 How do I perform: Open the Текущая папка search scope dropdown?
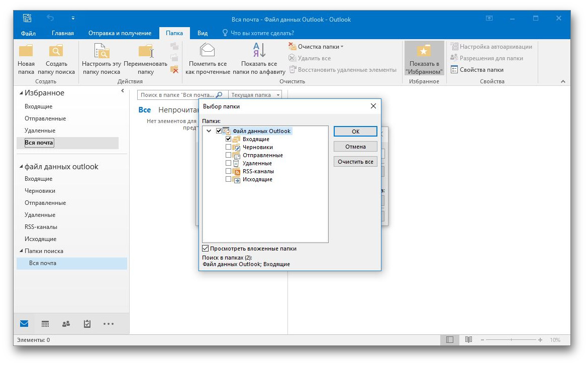point(255,95)
